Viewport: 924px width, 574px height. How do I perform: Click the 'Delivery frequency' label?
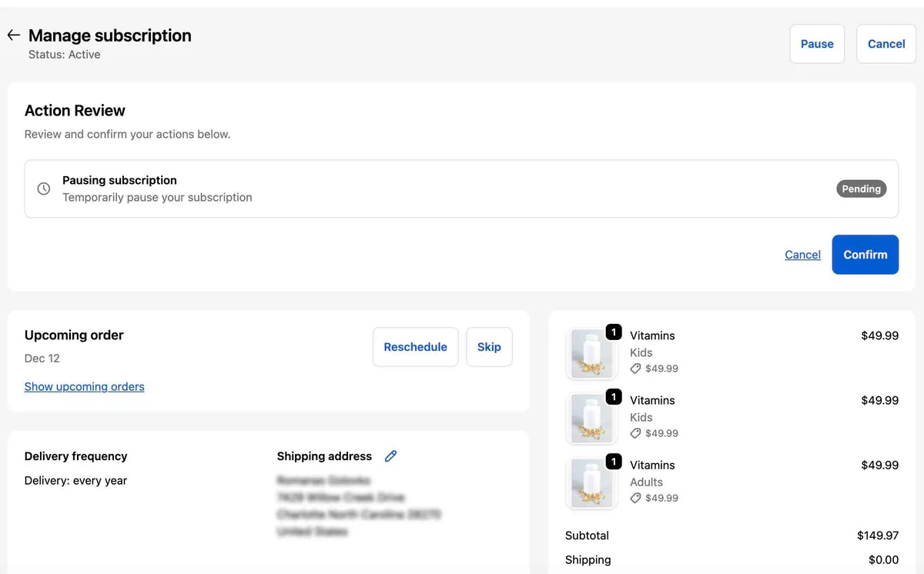pos(75,456)
